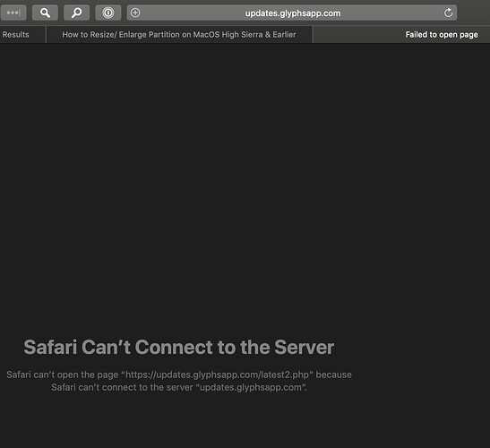Click the Safari Can't Connect to the Server heading
This screenshot has height=448, width=490.
pyautogui.click(x=179, y=347)
